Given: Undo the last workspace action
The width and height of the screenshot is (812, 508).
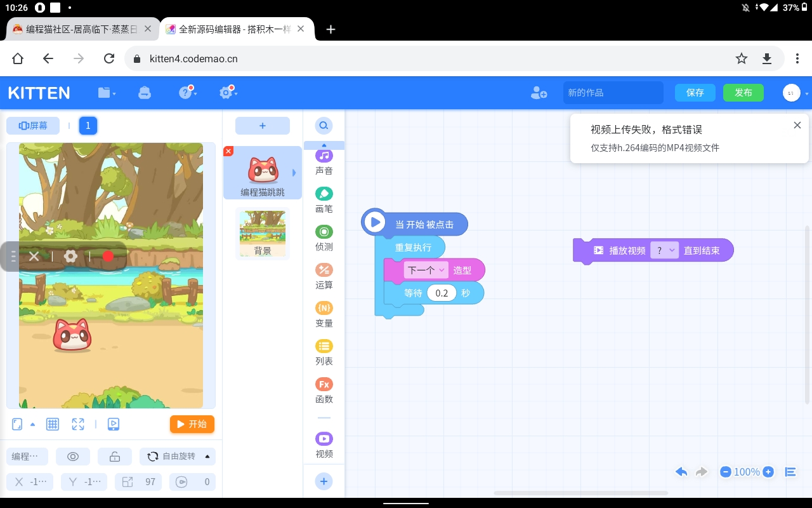Looking at the screenshot, I should tap(681, 472).
